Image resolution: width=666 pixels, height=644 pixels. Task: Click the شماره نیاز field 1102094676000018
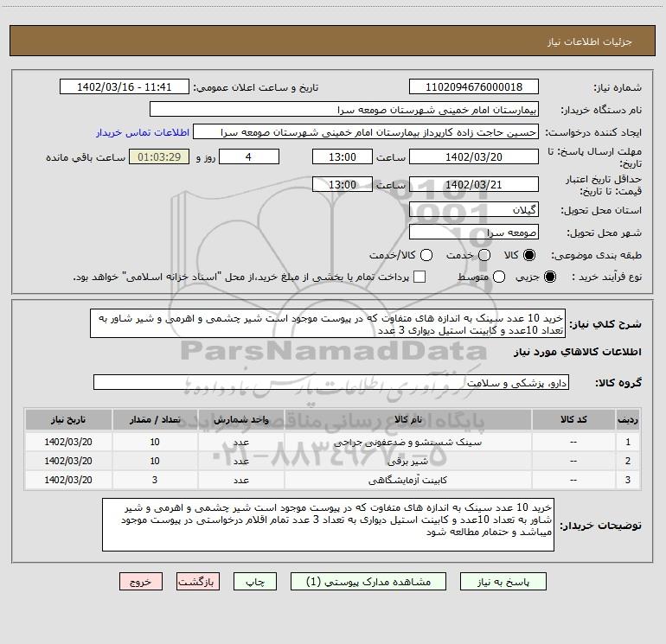coord(474,86)
